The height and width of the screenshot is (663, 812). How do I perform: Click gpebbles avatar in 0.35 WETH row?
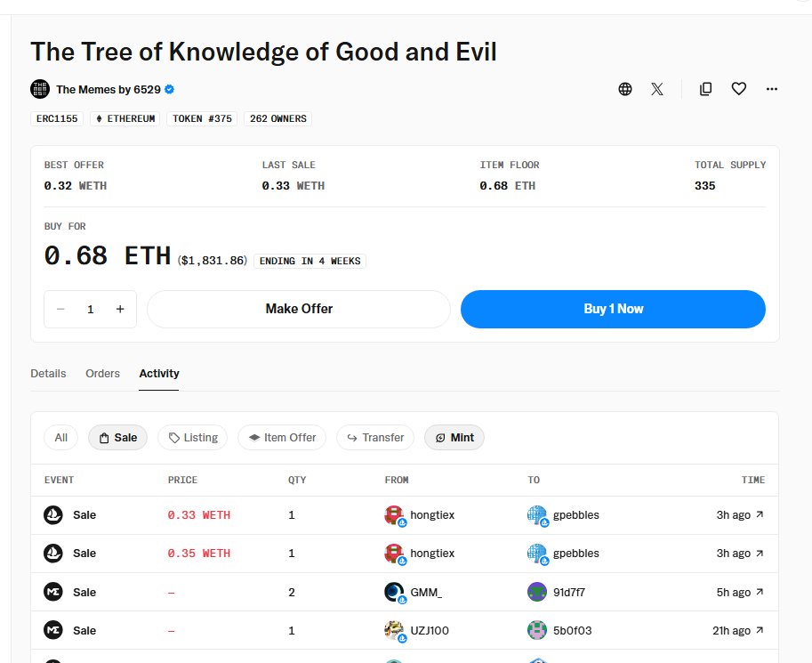(x=537, y=554)
